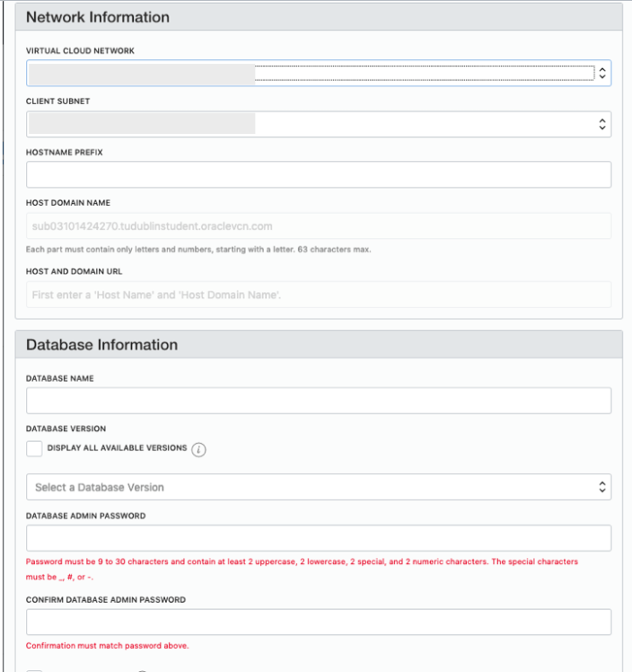Select the Confirm Database Admin Password field
Screen dimensions: 632x672
pos(319,622)
